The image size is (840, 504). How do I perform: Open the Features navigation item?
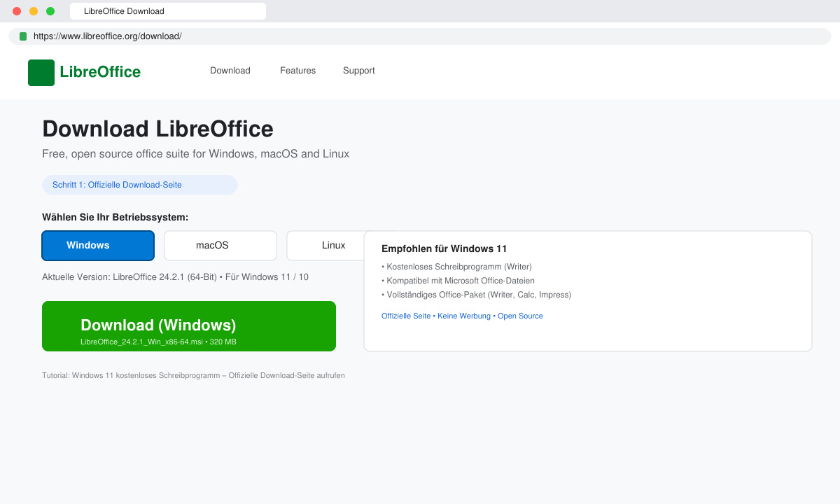(x=297, y=71)
